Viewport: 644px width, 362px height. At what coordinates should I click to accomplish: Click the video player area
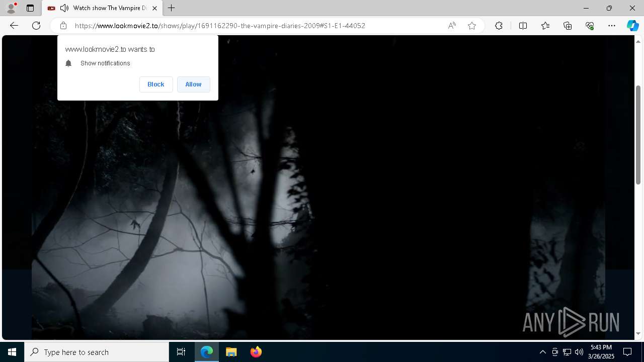pos(318,188)
